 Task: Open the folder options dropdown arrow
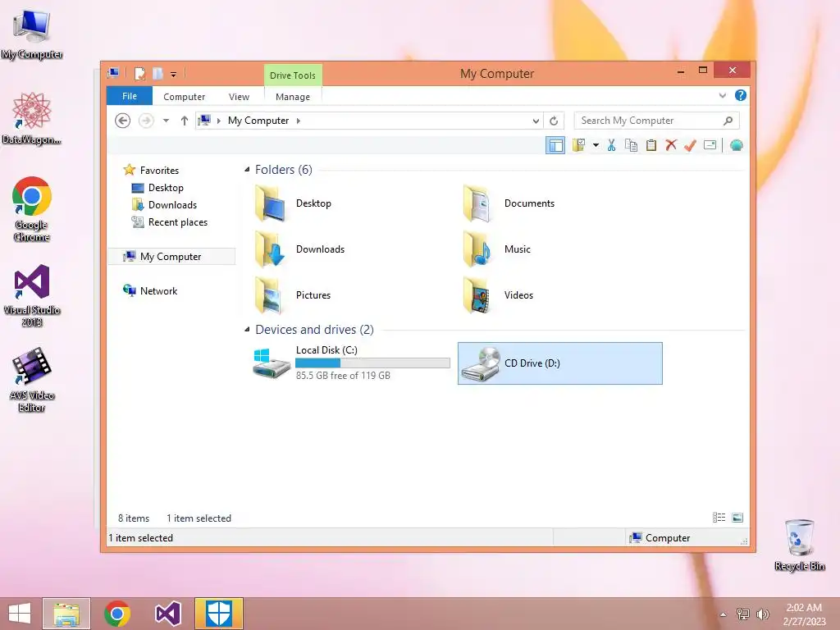click(x=596, y=145)
